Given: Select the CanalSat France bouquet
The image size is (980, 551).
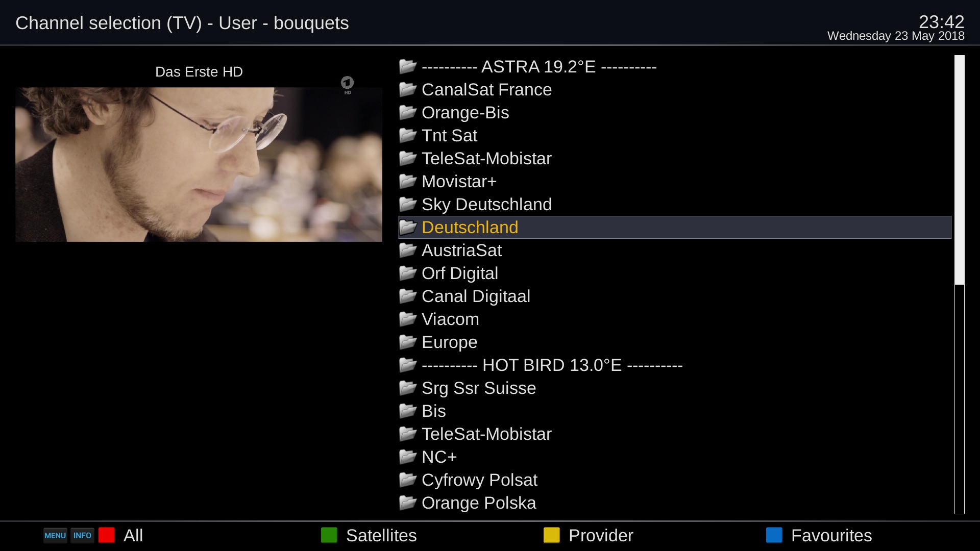Looking at the screenshot, I should click(675, 89).
